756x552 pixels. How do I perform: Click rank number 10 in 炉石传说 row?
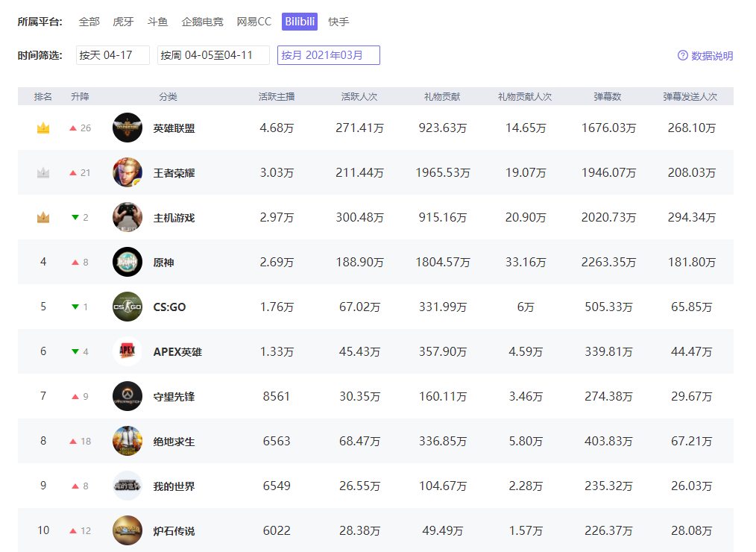click(43, 530)
